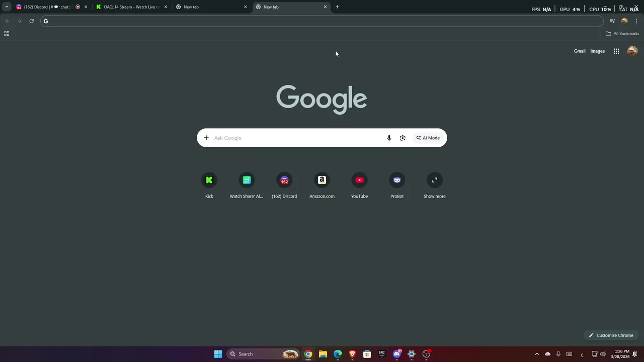
Task: Open the gear Settings app on taskbar
Action: pyautogui.click(x=412, y=354)
